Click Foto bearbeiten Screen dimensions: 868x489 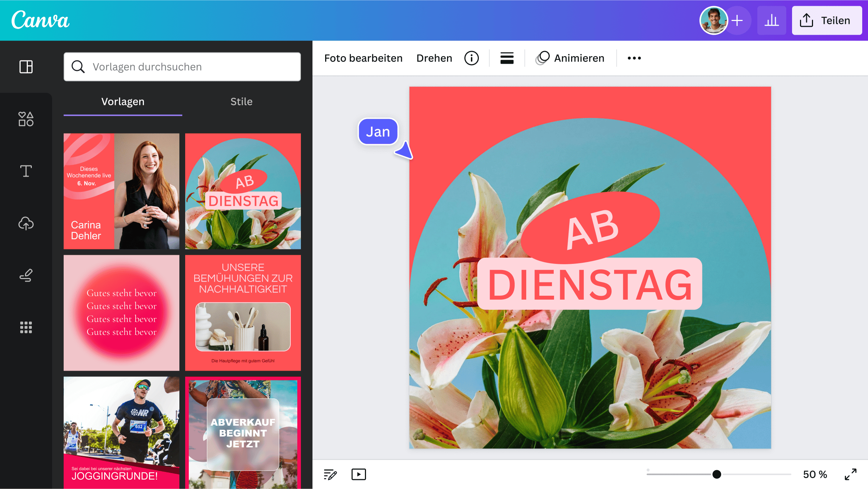click(363, 58)
